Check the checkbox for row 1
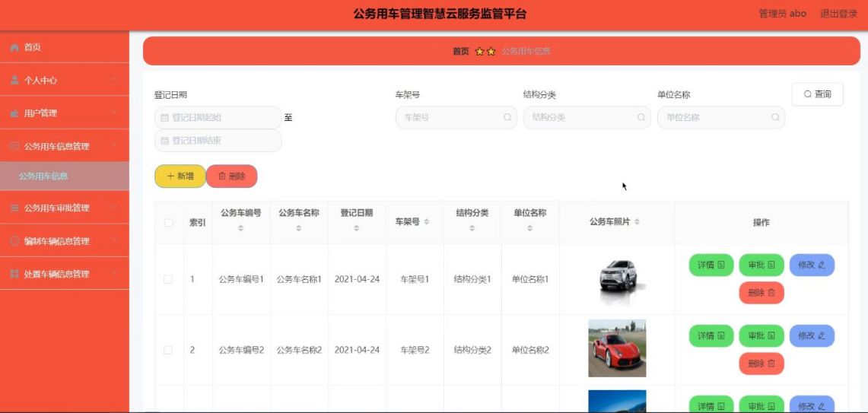Viewport: 868px width, 413px height. click(167, 280)
